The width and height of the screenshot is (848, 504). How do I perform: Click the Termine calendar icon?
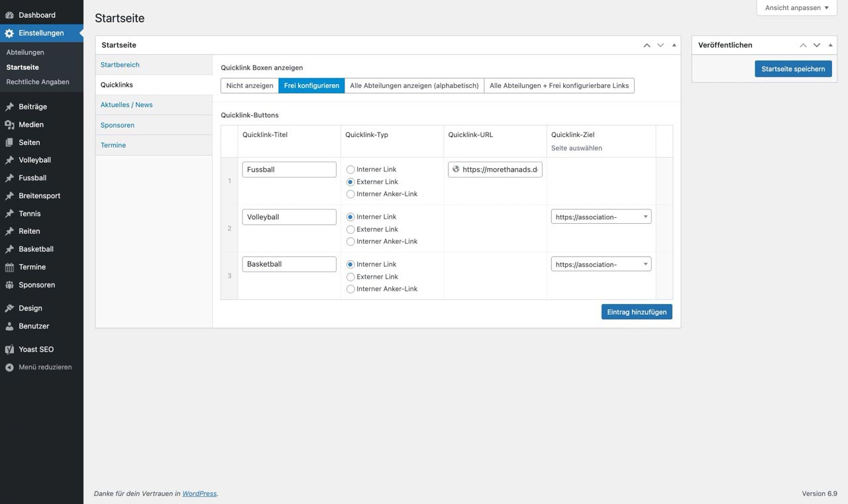pos(9,267)
